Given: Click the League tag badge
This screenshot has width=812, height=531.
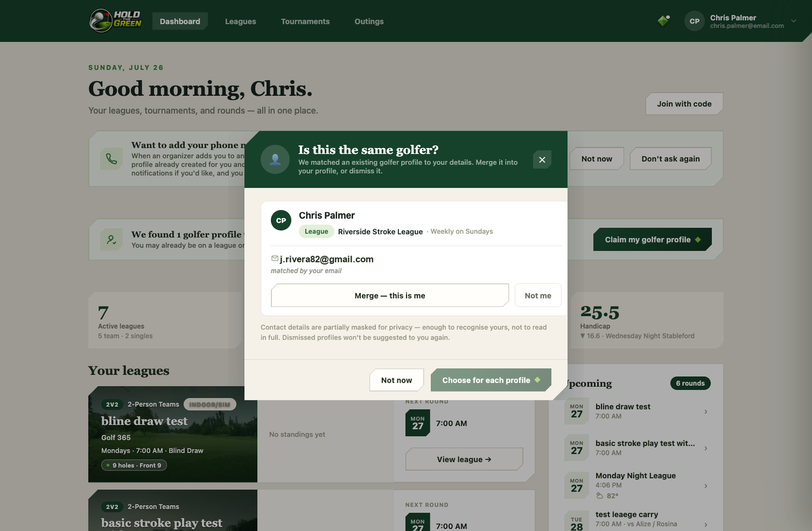Looking at the screenshot, I should tap(317, 232).
